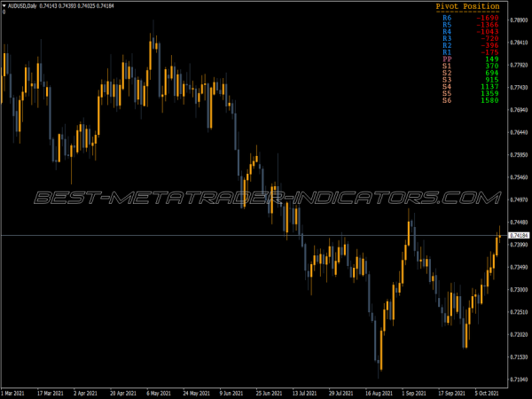Select the S3 support level label
532x399 pixels.
(447, 80)
